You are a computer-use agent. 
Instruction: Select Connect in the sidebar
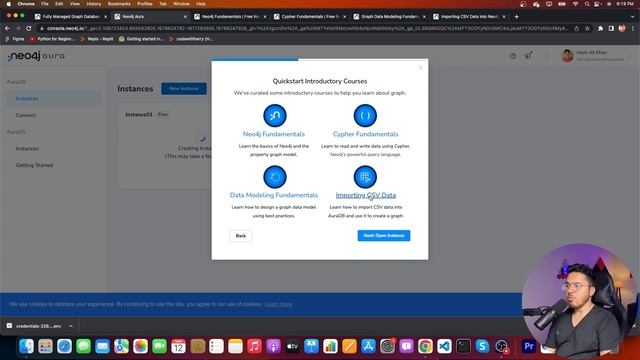point(26,115)
